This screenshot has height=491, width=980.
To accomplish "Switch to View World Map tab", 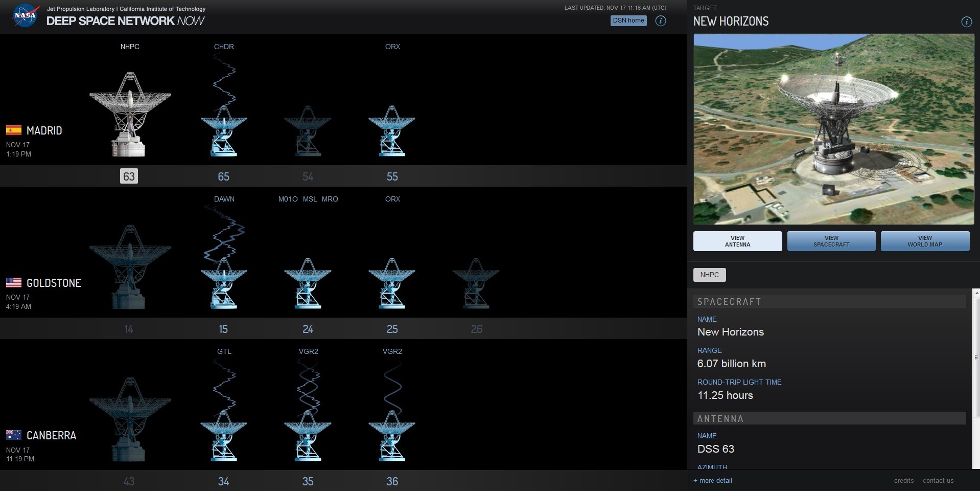I will pyautogui.click(x=925, y=241).
